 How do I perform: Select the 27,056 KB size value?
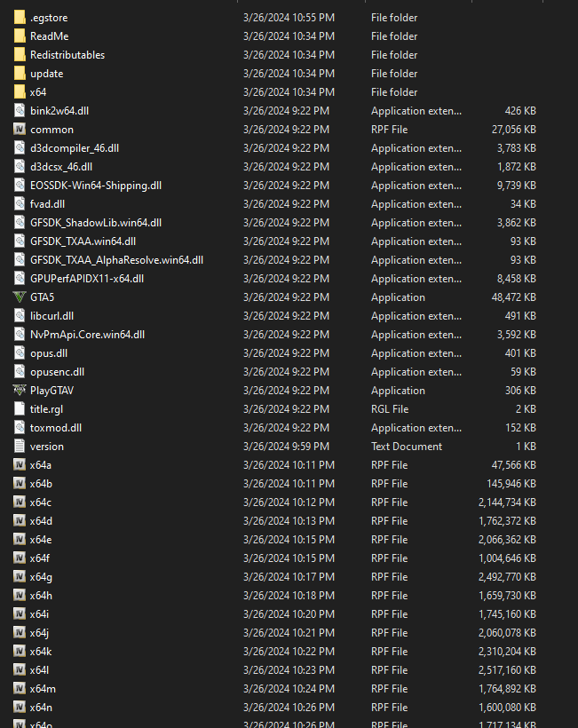513,130
